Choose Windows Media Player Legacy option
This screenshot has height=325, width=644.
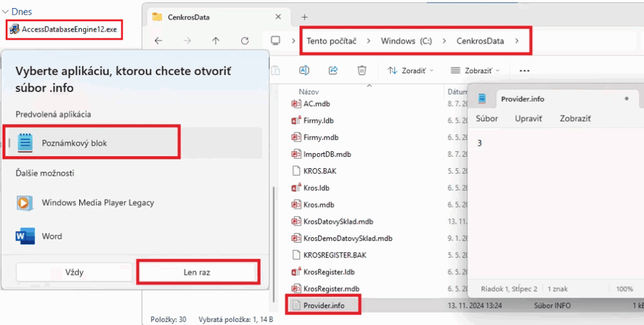[x=97, y=203]
